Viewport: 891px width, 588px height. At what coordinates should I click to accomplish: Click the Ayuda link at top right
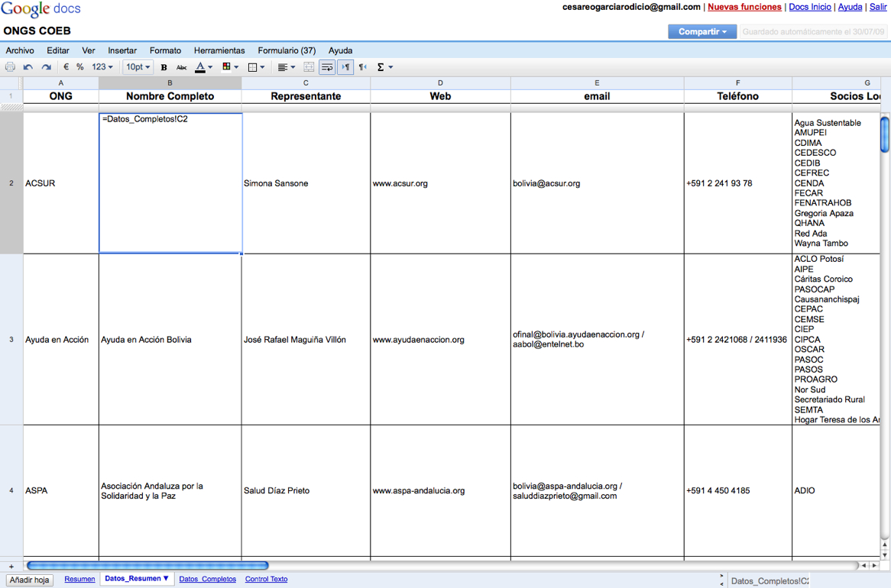pos(850,7)
